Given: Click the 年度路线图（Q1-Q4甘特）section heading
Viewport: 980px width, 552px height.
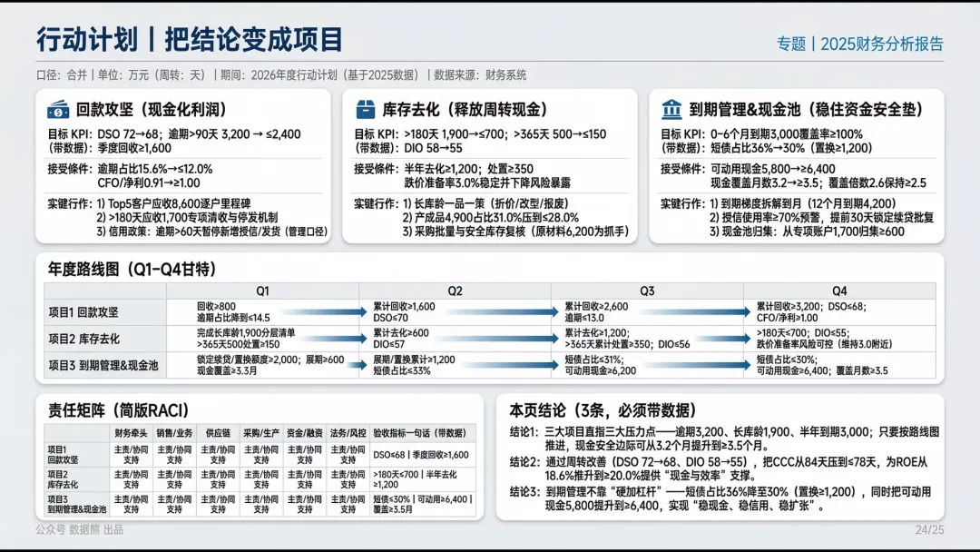Looking at the screenshot, I should [x=132, y=270].
